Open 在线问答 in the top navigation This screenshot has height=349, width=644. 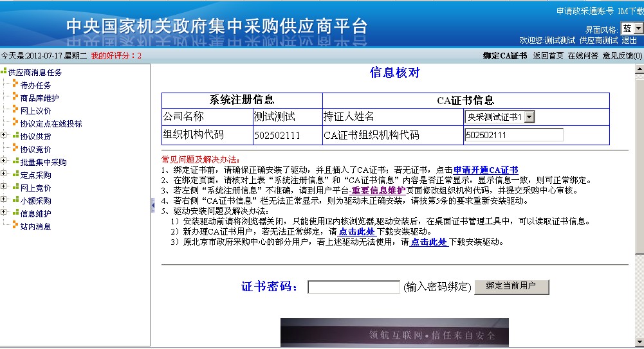pyautogui.click(x=582, y=56)
